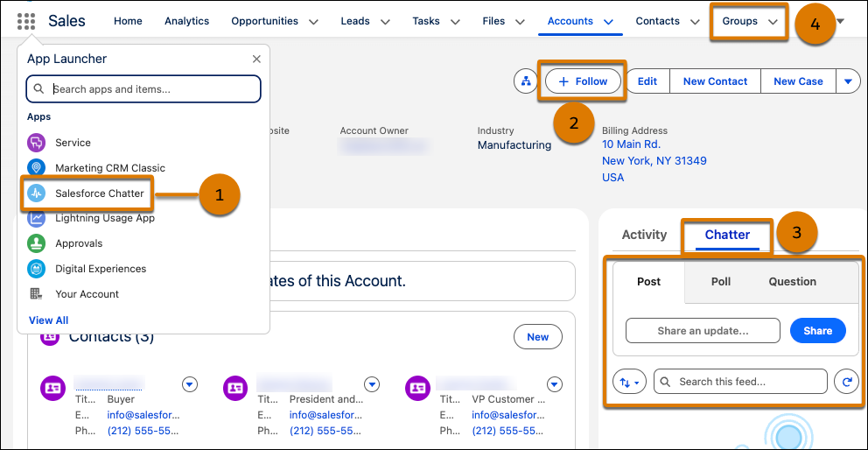Open Lightning Usage App

point(91,218)
